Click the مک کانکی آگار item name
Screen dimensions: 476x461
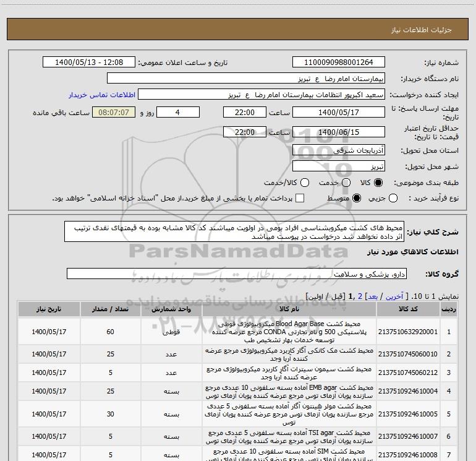tap(289, 355)
